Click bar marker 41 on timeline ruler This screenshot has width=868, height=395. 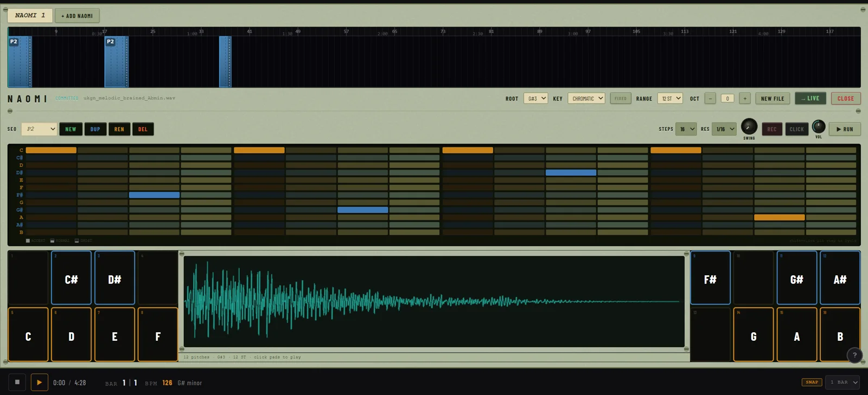pos(250,31)
